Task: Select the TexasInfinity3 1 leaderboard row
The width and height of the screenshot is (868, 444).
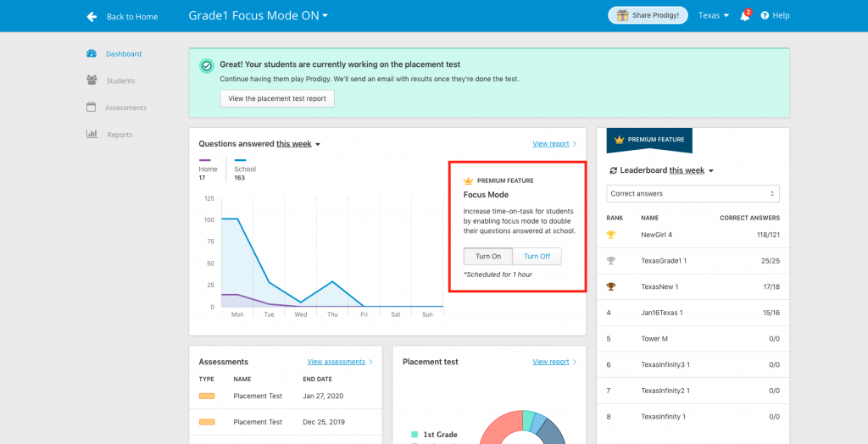Action: pos(693,365)
